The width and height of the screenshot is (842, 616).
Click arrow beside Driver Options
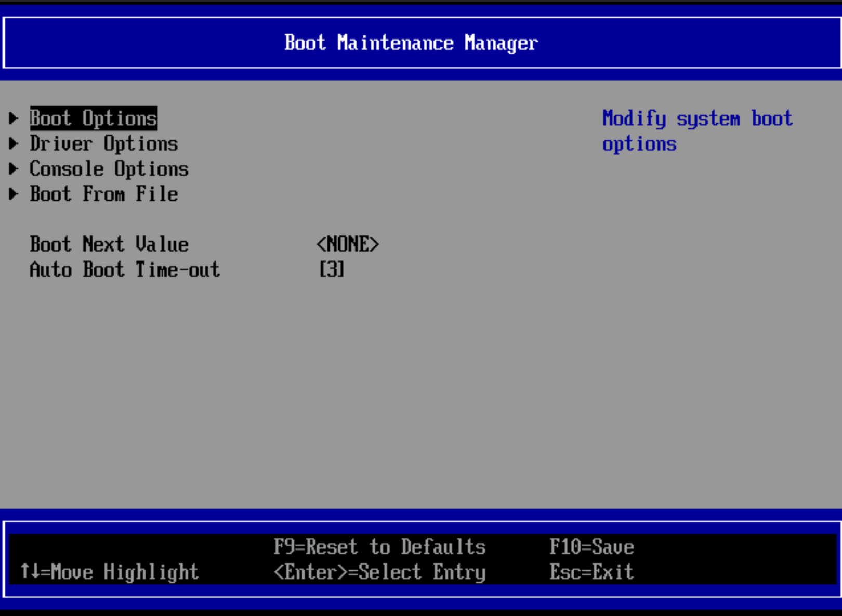click(14, 143)
